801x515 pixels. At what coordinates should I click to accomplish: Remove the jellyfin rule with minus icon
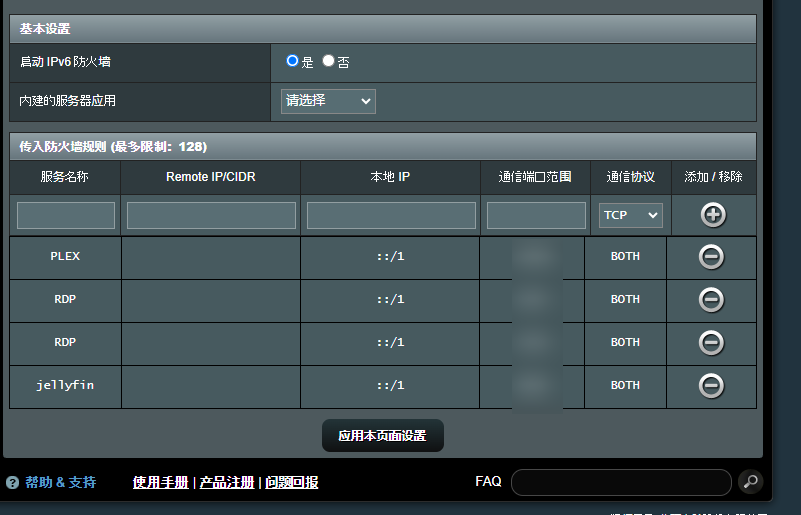click(711, 385)
